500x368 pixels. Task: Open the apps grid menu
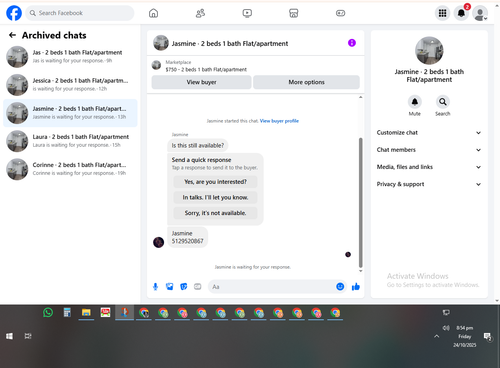click(442, 13)
